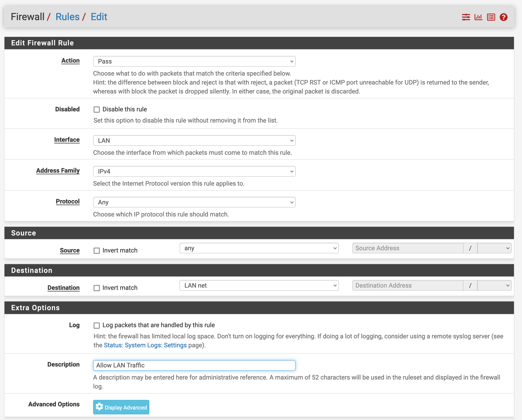Screen dimensions: 522x420
Task: Expand the Address Family IPv4 dropdown
Action: point(194,171)
